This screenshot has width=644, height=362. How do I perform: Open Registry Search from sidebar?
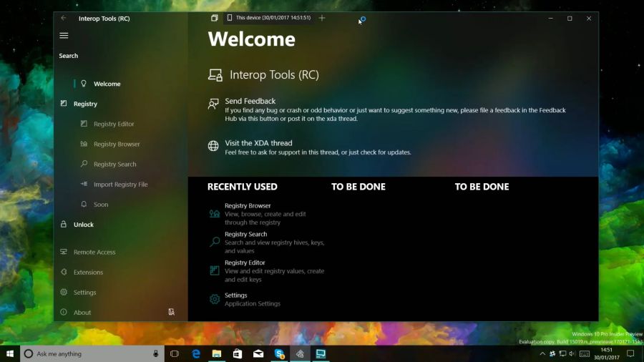tap(115, 164)
